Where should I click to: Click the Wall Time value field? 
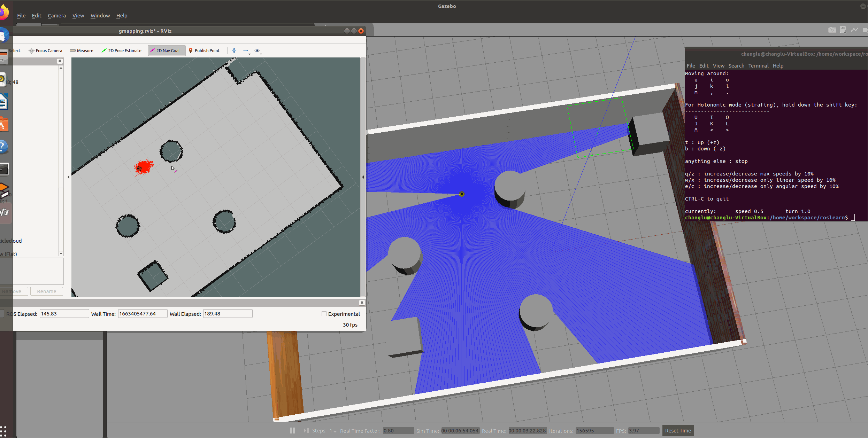tap(143, 314)
